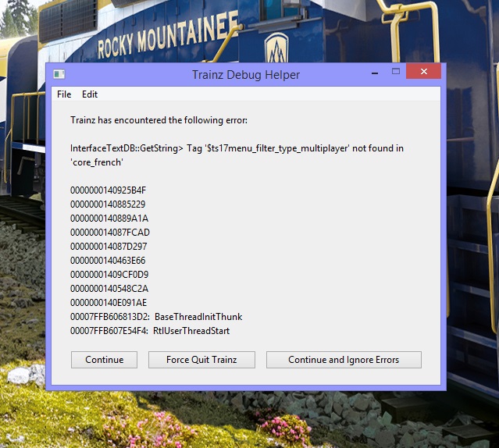The height and width of the screenshot is (448, 499).
Task: Select address 0000000140925B4F
Action: tap(109, 190)
